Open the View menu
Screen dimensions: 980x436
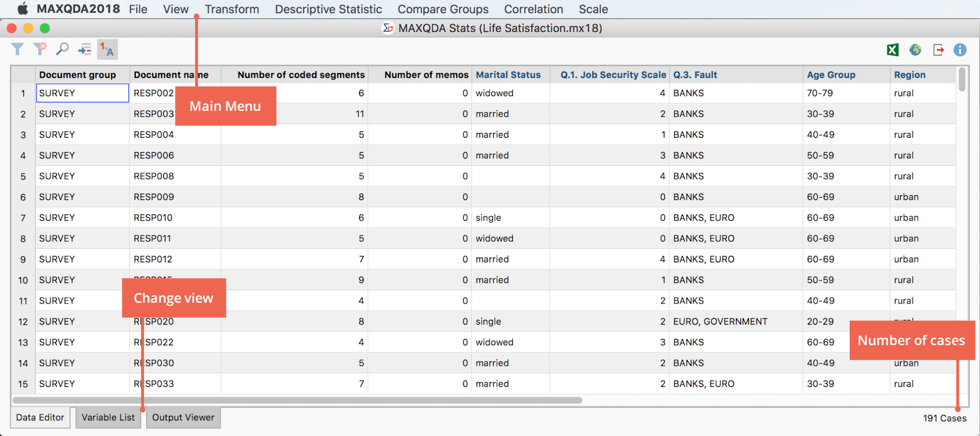pos(176,9)
